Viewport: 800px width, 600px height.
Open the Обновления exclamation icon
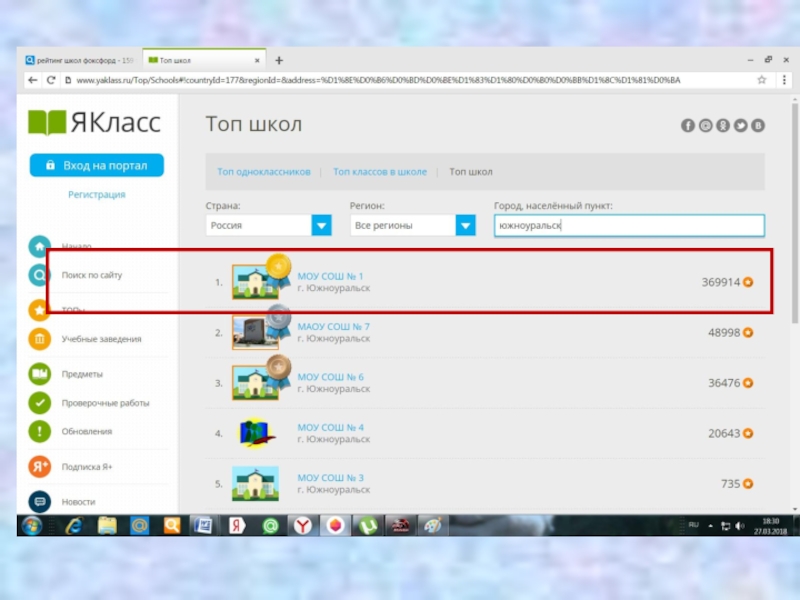click(40, 432)
